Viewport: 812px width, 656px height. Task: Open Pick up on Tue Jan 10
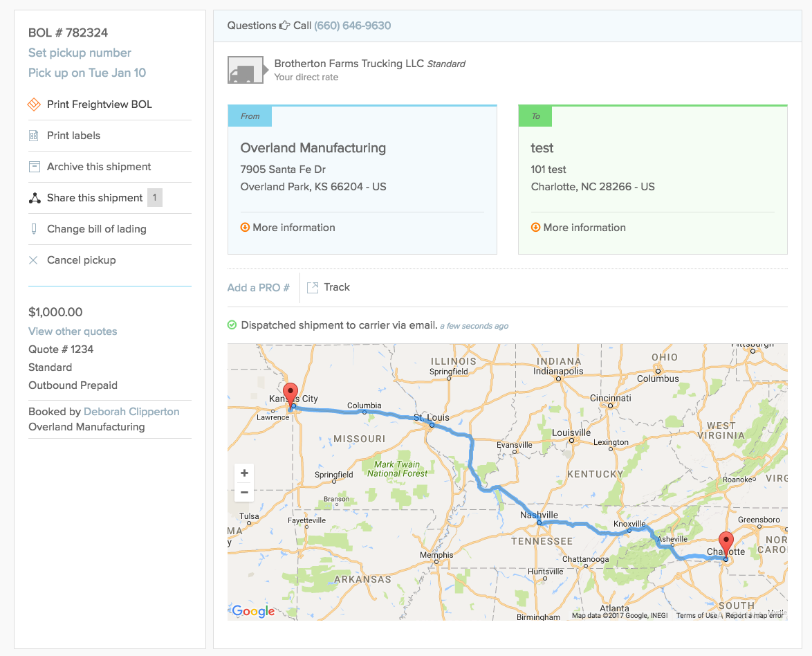87,73
